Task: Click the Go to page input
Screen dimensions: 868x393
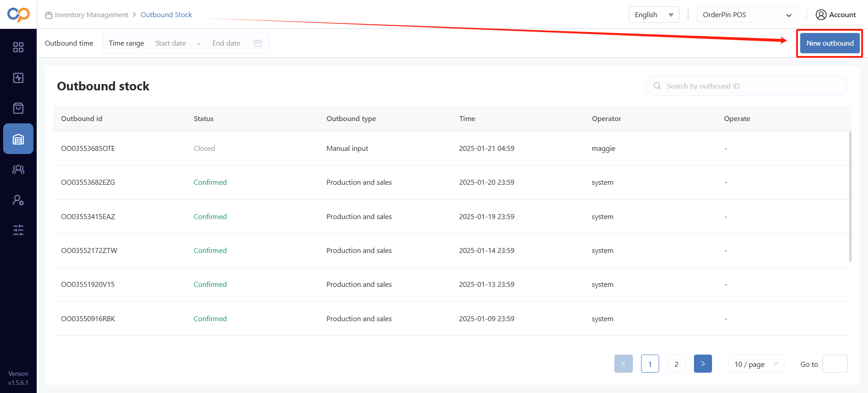Action: pos(835,364)
